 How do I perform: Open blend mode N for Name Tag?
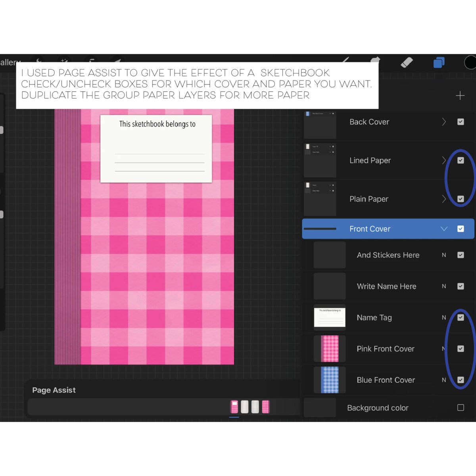coord(444,317)
